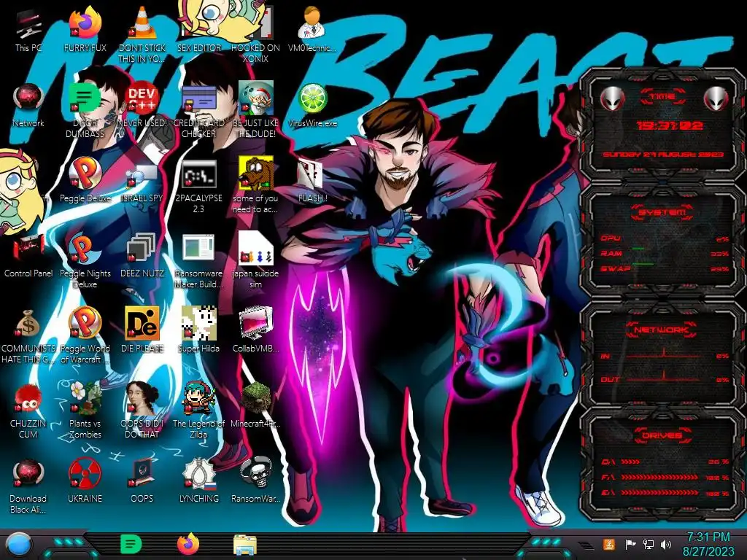Viewport: 747px width, 560px height.
Task: Click the RAM usage row in widget
Action: (x=665, y=253)
